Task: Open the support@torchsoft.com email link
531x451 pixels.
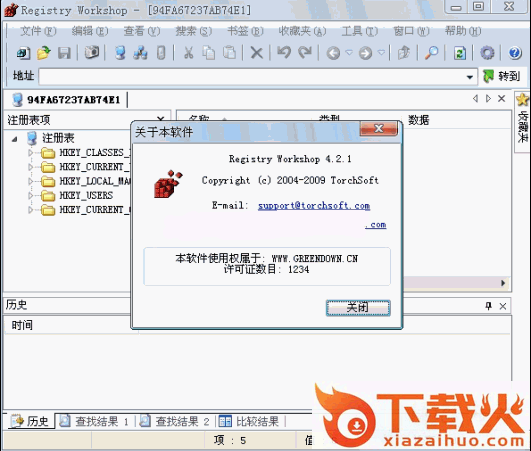Action: [314, 206]
